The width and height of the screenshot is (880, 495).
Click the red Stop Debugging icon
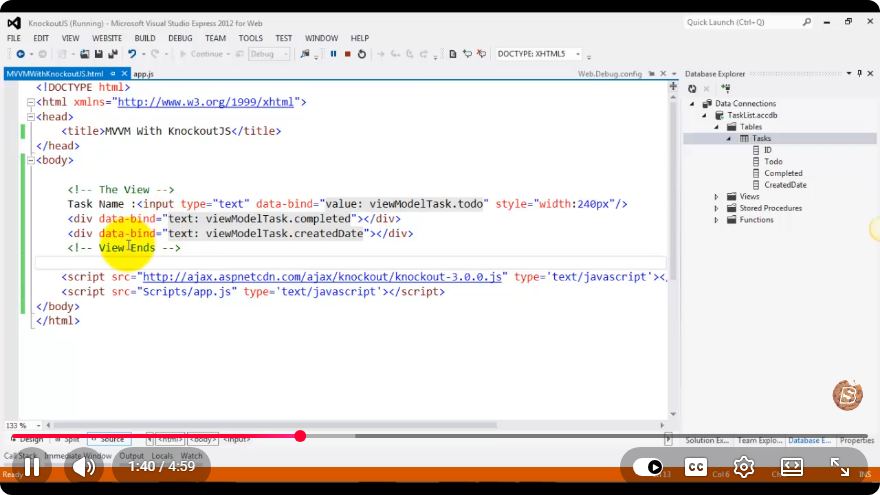(347, 54)
